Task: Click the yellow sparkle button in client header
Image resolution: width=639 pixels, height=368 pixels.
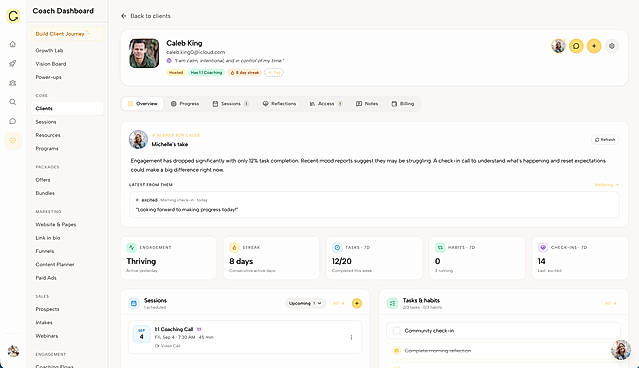Action: pyautogui.click(x=594, y=46)
